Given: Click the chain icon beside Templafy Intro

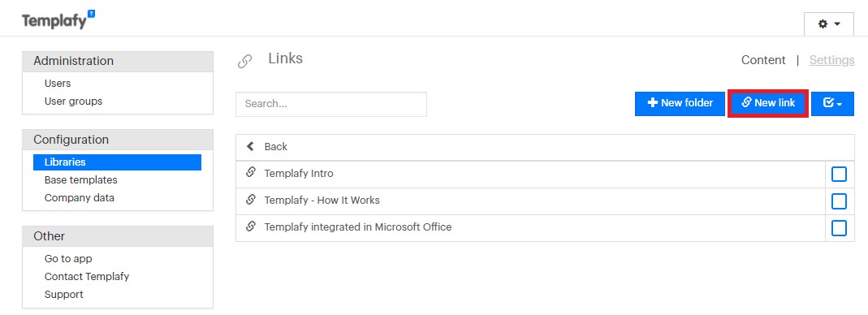Looking at the screenshot, I should [x=251, y=172].
